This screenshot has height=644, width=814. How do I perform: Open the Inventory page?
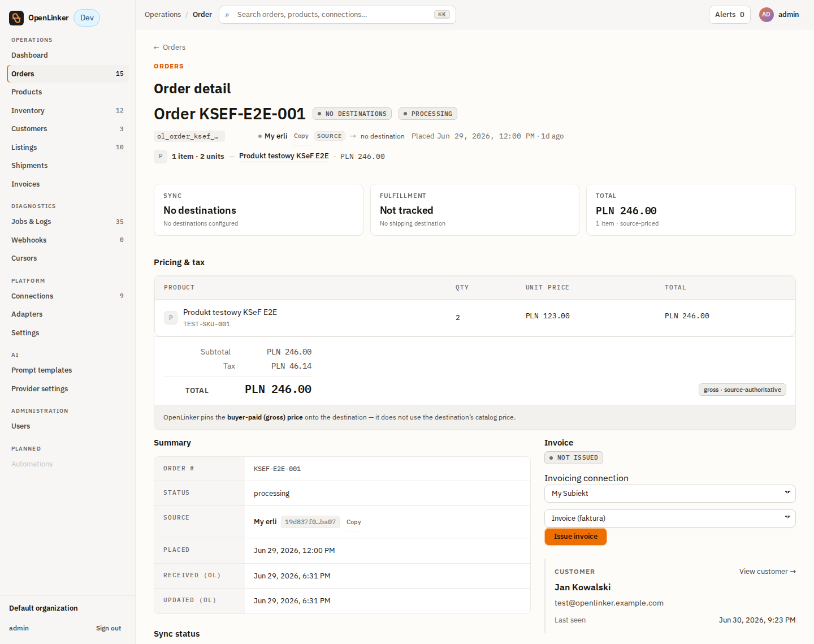67,111
